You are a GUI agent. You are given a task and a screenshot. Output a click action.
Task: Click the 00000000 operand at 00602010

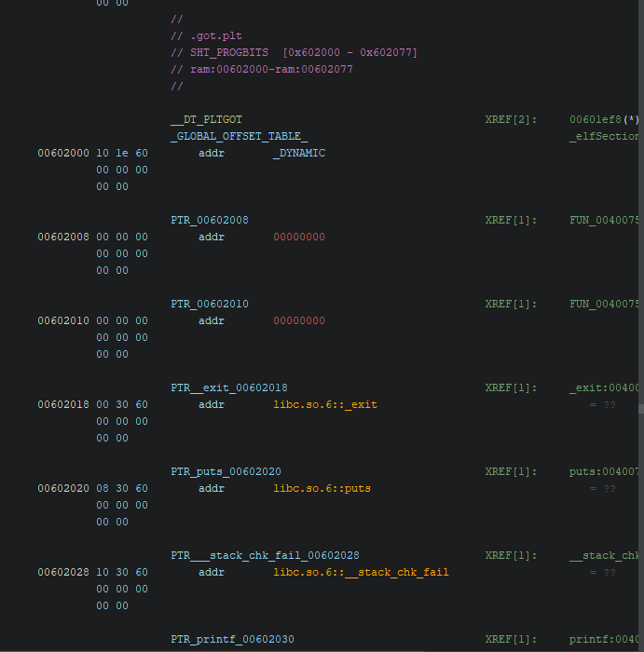point(299,320)
